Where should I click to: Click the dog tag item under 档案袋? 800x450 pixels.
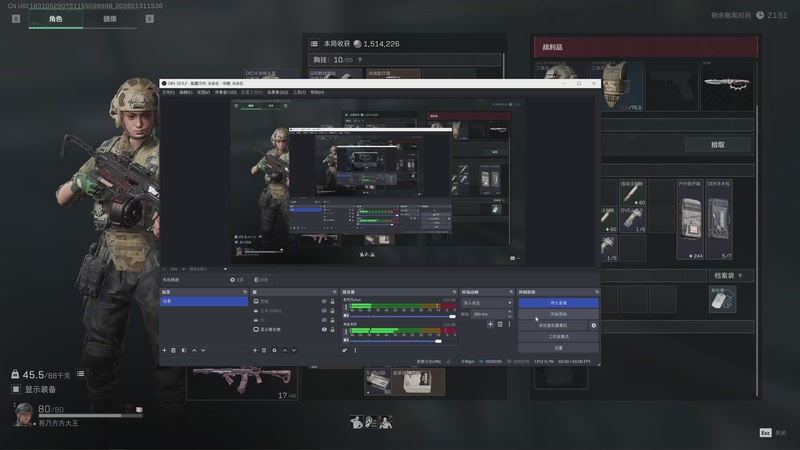coord(722,299)
